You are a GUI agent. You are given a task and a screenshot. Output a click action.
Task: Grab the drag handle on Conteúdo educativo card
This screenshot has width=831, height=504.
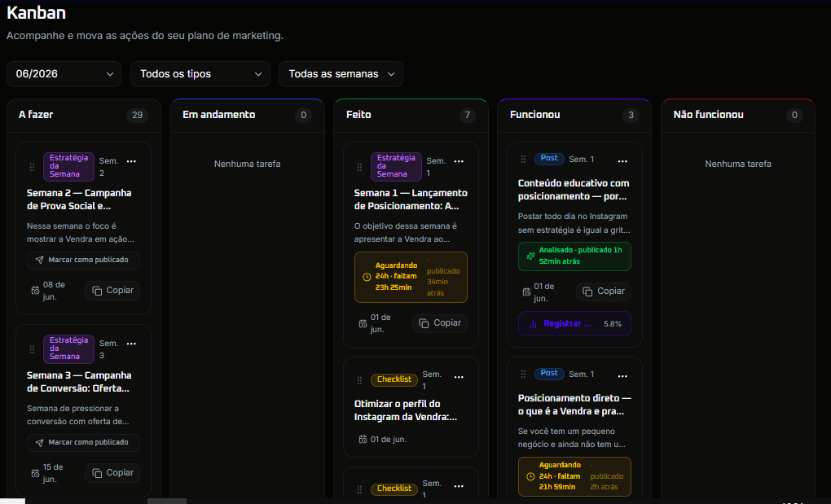click(x=523, y=159)
